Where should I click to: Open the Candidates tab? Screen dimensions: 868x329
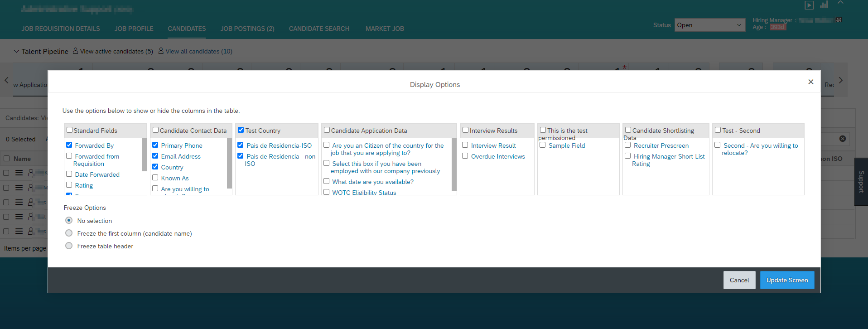point(187,29)
